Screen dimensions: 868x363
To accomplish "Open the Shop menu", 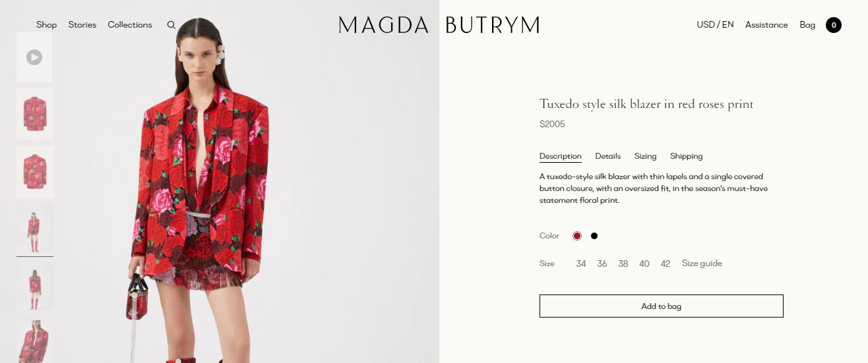I will pyautogui.click(x=46, y=25).
